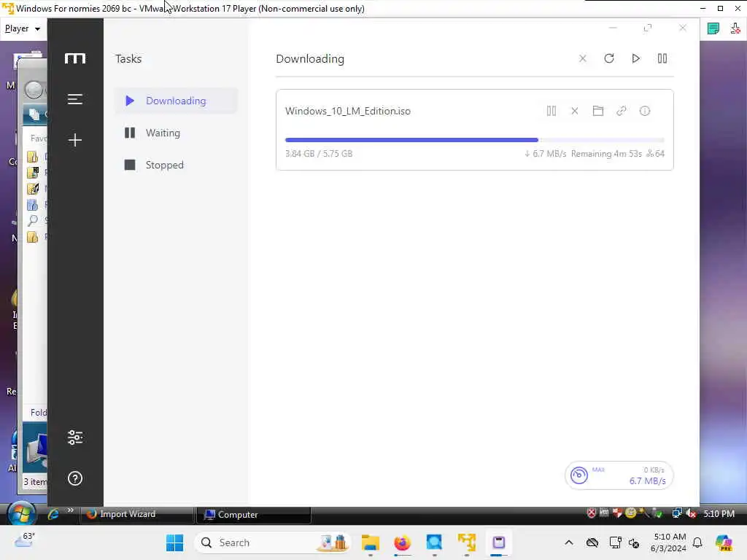
Task: Remove the Windows_10_LM_Edition.iso task
Action: (x=575, y=111)
